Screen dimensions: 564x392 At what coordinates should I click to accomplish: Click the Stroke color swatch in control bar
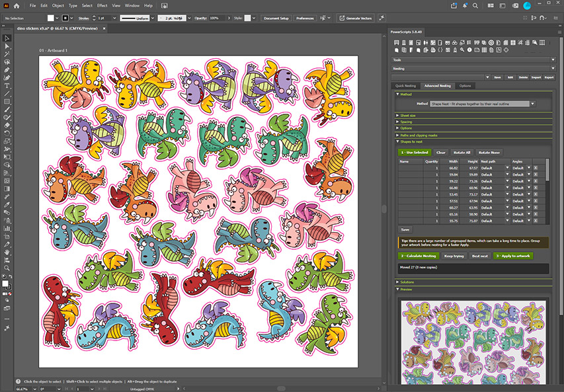[x=65, y=18]
